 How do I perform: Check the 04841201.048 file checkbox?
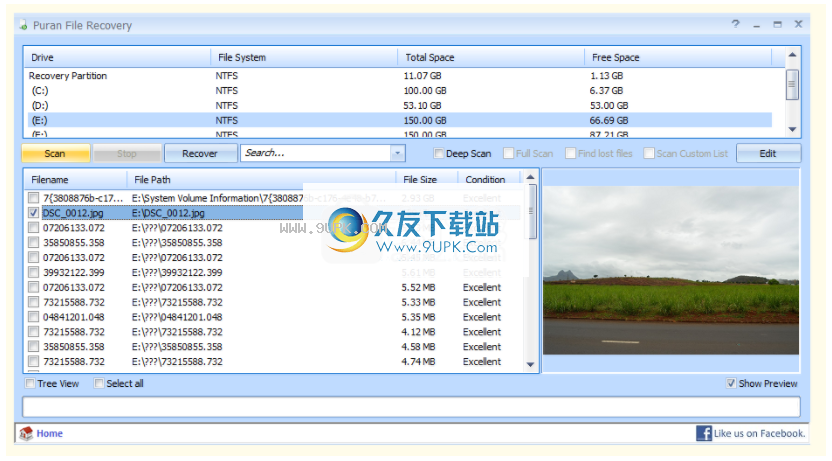(x=33, y=317)
